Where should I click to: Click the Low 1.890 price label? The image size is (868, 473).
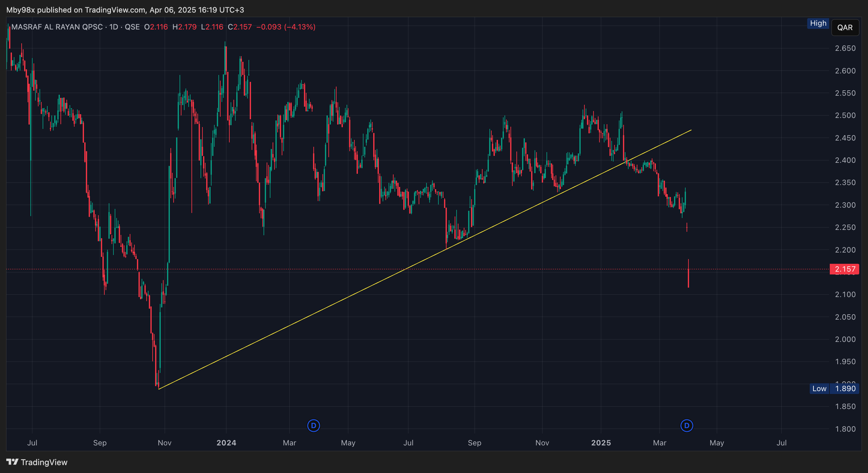[834, 388]
